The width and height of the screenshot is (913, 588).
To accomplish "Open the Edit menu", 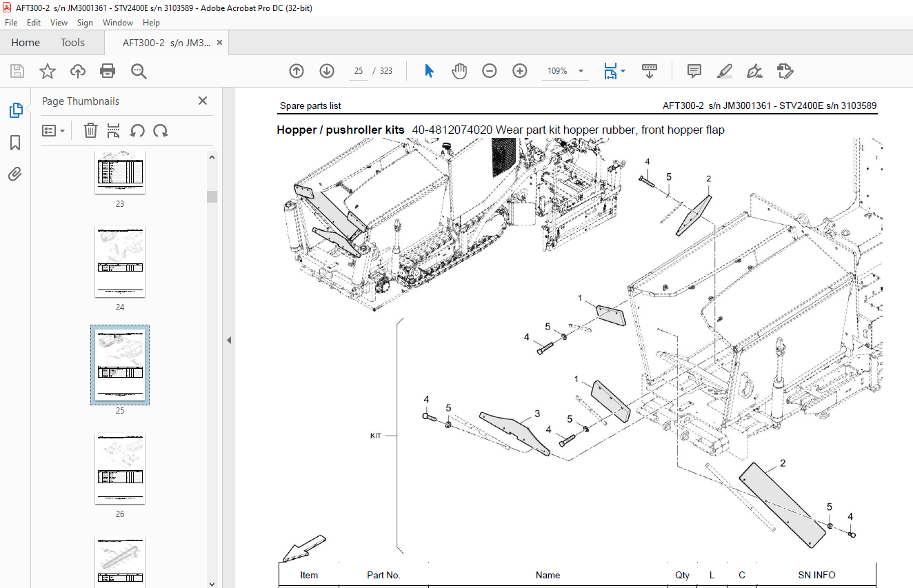I will coord(34,23).
